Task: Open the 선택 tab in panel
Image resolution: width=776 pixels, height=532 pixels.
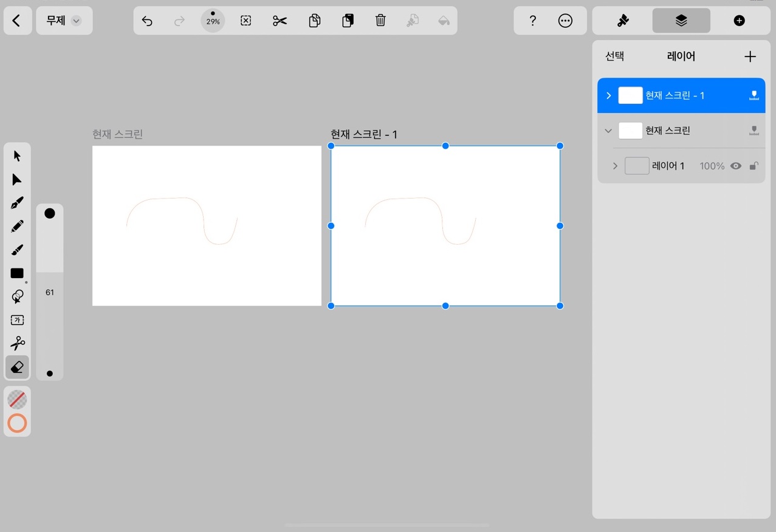Action: 614,56
